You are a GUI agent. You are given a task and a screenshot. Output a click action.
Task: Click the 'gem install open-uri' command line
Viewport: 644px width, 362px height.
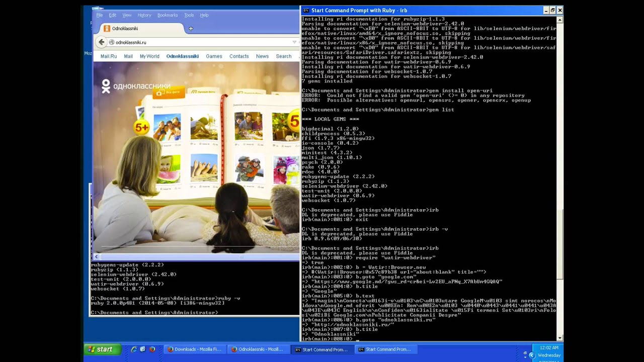pos(397,91)
